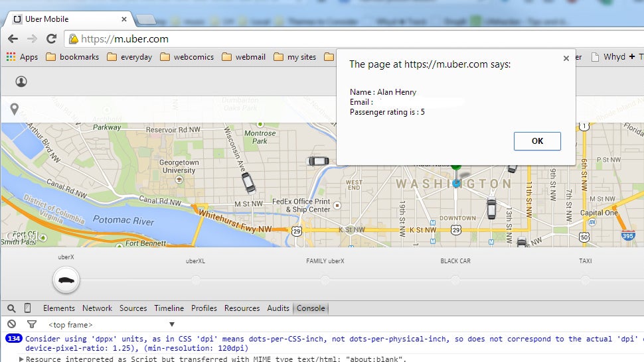Click the browser forward arrow
The width and height of the screenshot is (644, 362).
point(32,39)
